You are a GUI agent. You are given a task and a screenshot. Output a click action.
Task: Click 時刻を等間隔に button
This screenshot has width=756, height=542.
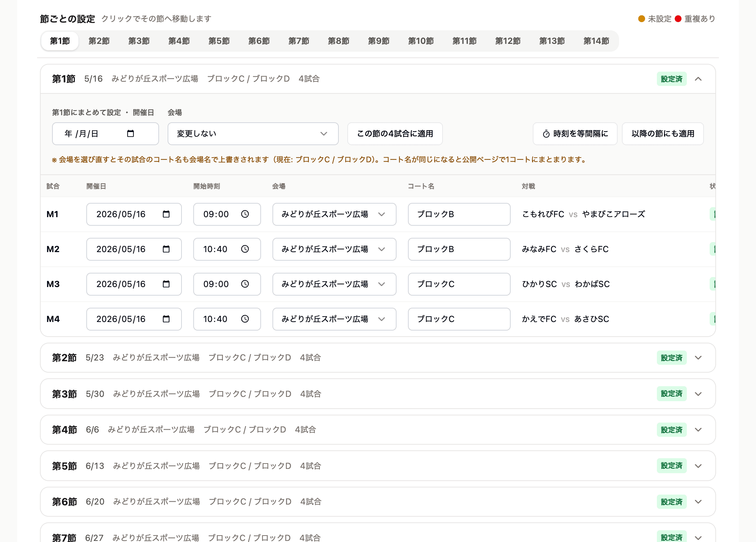[x=575, y=134]
